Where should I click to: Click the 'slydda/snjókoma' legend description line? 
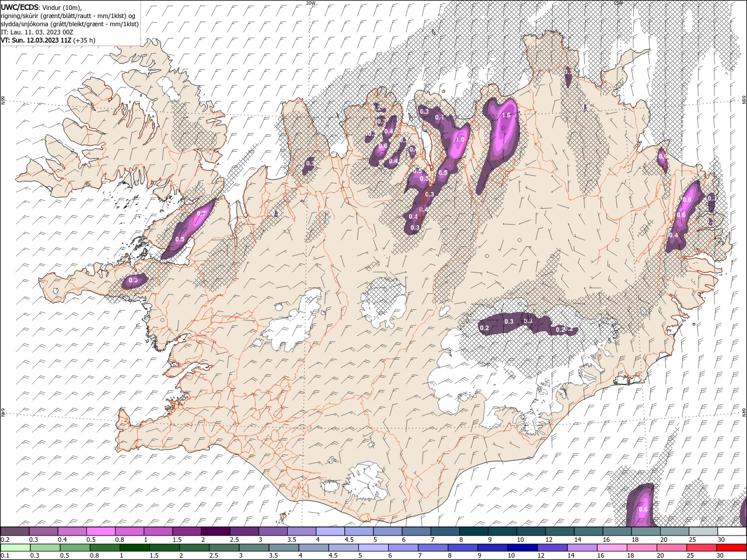[69, 24]
